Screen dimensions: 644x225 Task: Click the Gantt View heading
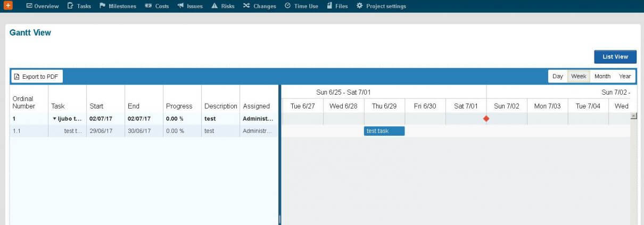pyautogui.click(x=30, y=33)
